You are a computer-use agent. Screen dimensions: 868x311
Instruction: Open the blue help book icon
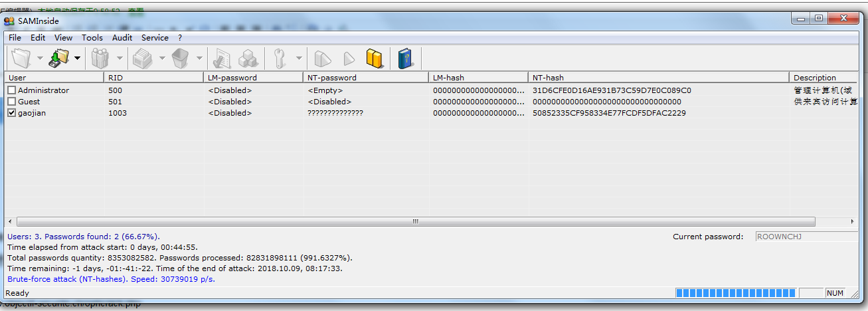click(405, 58)
